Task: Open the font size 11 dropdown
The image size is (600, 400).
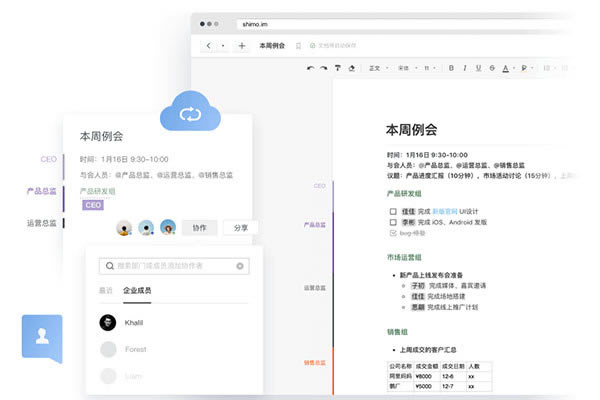Action: pos(430,68)
